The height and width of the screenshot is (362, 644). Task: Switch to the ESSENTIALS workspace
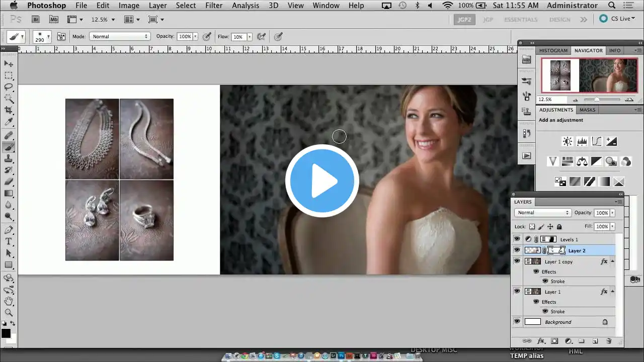point(522,20)
